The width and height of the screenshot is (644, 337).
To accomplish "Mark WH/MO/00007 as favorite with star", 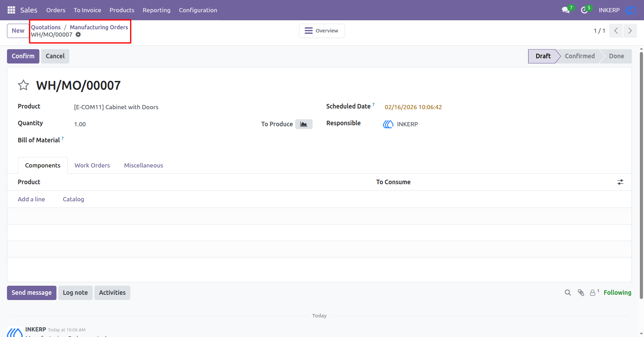I will pyautogui.click(x=23, y=85).
